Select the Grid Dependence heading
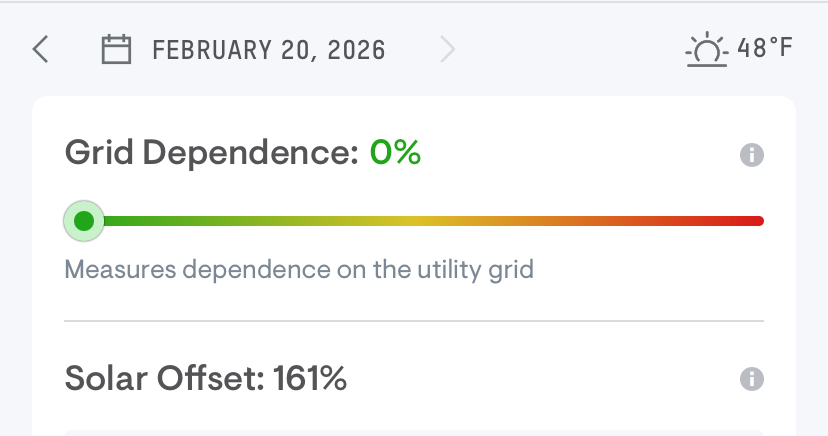Image resolution: width=828 pixels, height=436 pixels. click(x=211, y=153)
